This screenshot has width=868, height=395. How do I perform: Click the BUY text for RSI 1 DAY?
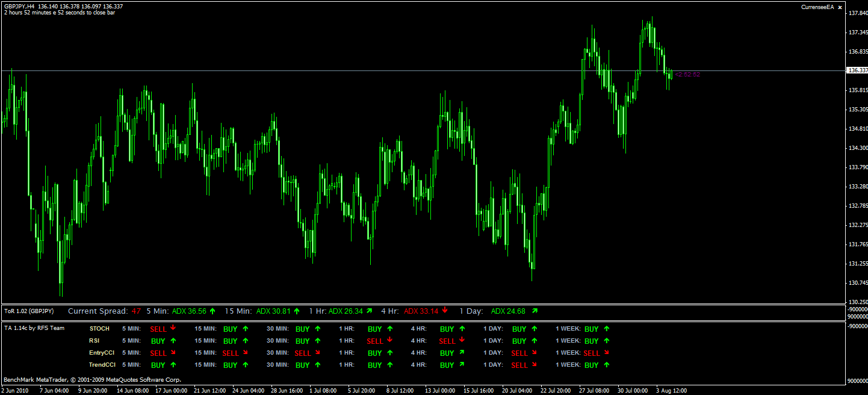(519, 341)
